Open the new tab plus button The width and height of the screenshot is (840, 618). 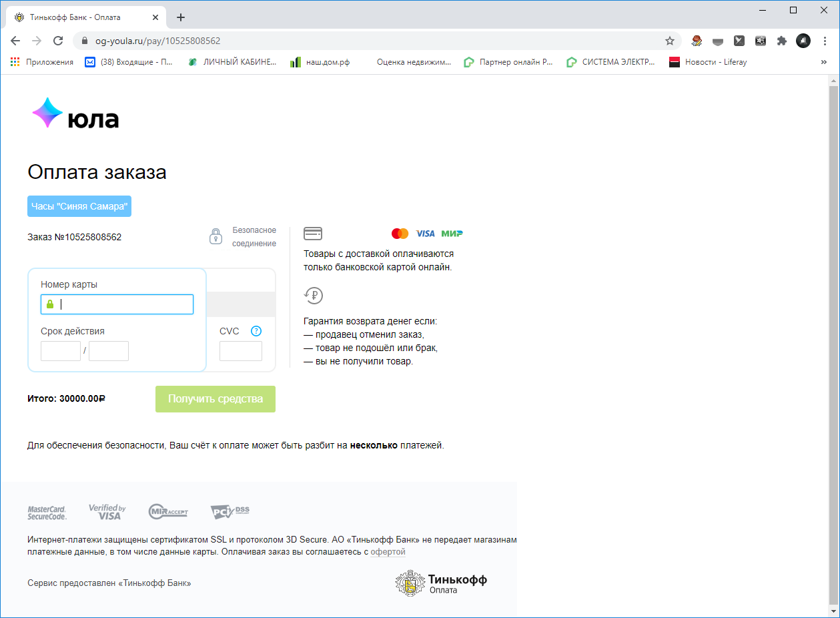(180, 17)
